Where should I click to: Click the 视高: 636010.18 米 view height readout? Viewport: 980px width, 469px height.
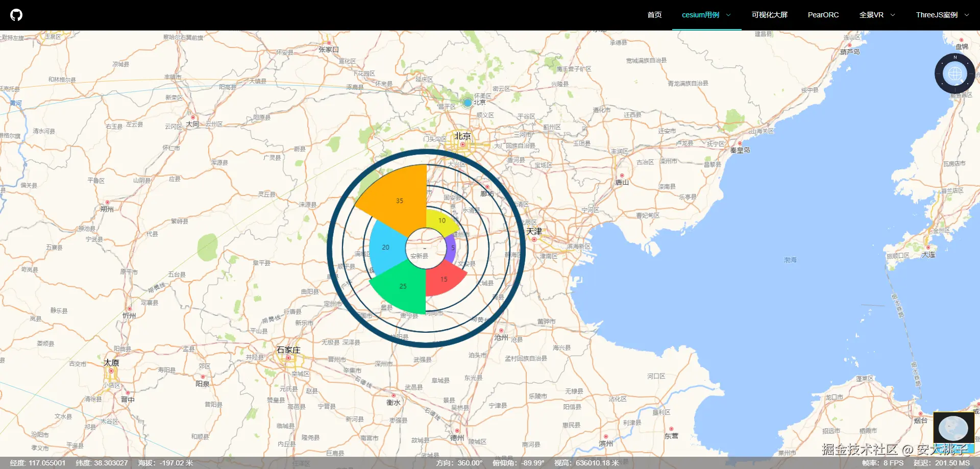pos(586,463)
